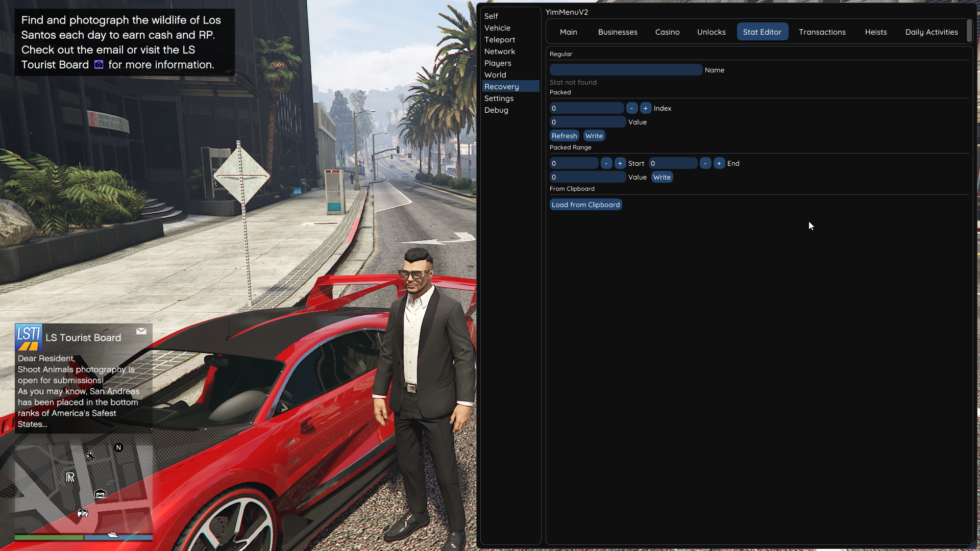
Task: Go to the Vehicle menu section
Action: (x=497, y=28)
